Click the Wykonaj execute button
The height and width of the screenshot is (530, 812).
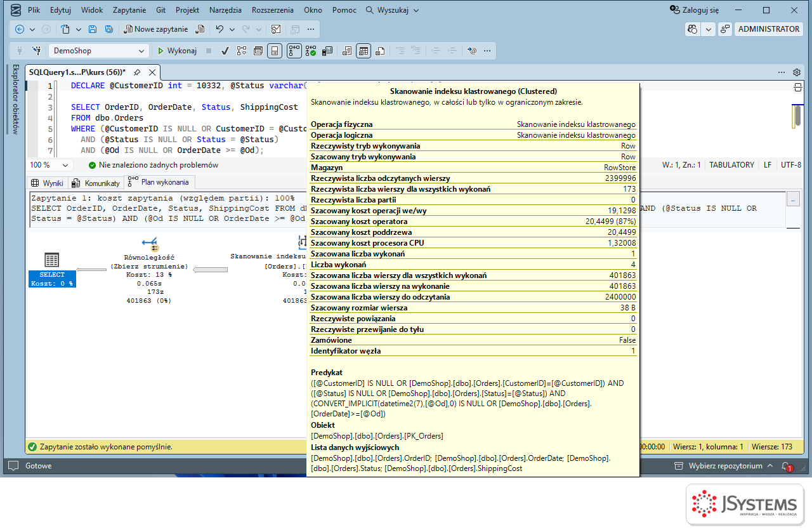pos(177,51)
